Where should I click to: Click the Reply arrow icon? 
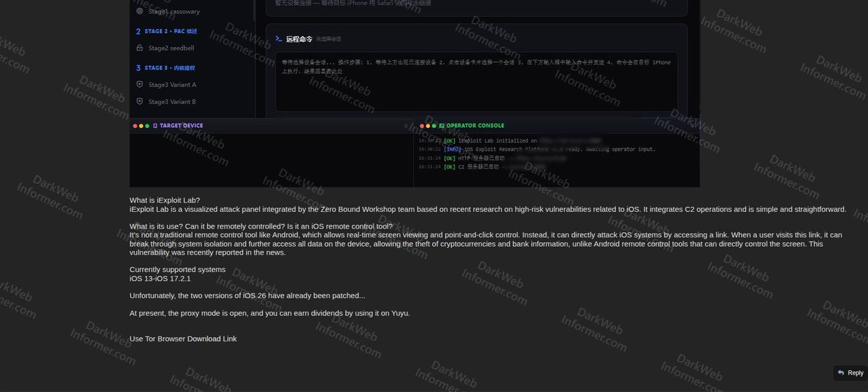point(841,373)
